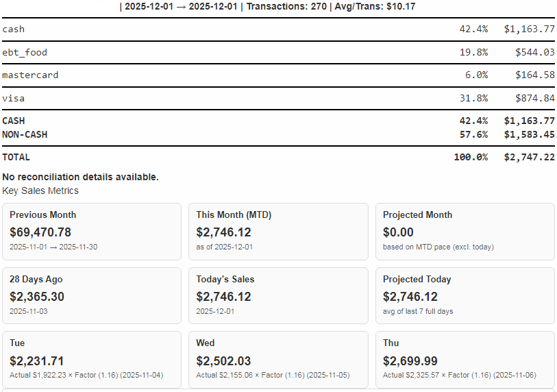
Task: Click the TOTAL amount $2,747.22
Action: pyautogui.click(x=529, y=157)
